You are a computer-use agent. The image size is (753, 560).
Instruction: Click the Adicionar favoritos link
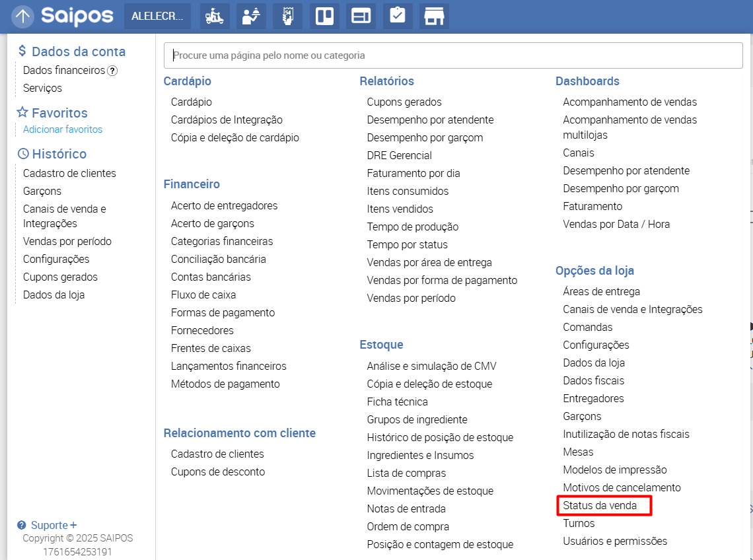[63, 129]
